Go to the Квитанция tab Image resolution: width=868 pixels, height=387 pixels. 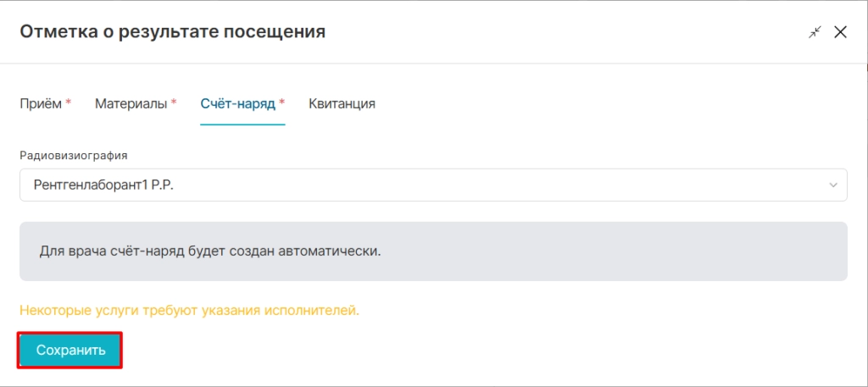[x=342, y=104]
